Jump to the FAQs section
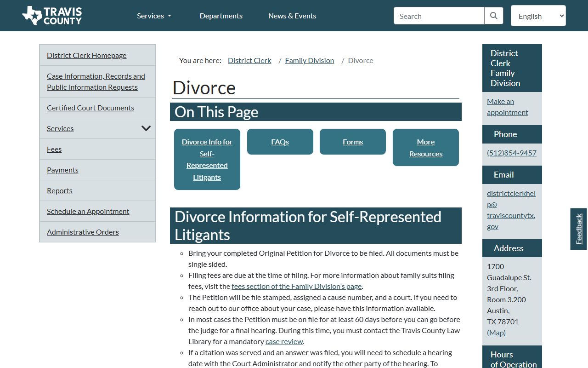The height and width of the screenshot is (368, 588). pos(280,142)
